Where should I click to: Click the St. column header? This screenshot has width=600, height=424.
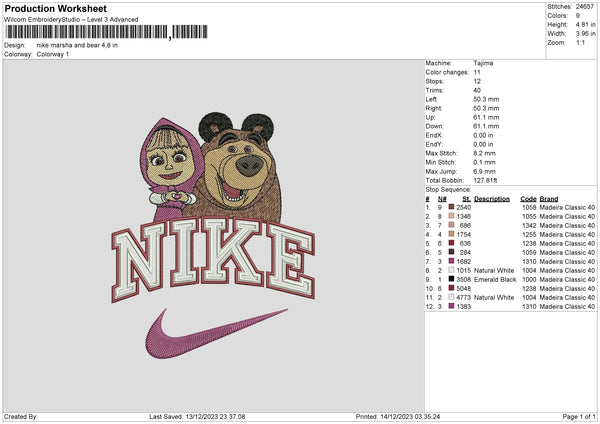(x=466, y=199)
